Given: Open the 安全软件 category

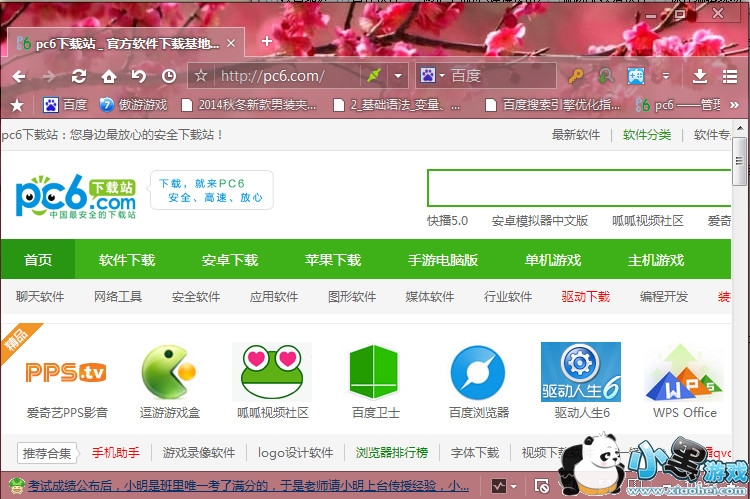Looking at the screenshot, I should point(196,297).
